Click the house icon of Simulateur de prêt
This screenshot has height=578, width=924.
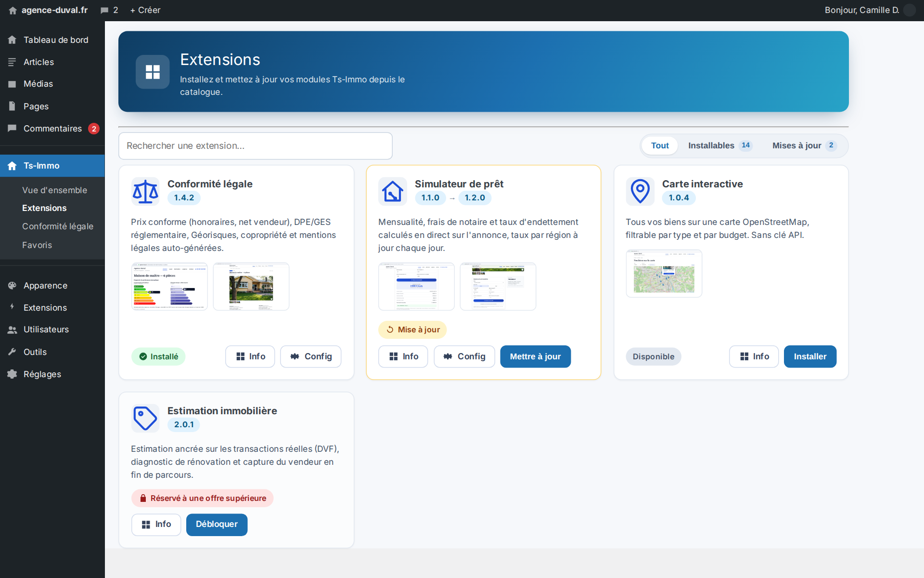(393, 191)
